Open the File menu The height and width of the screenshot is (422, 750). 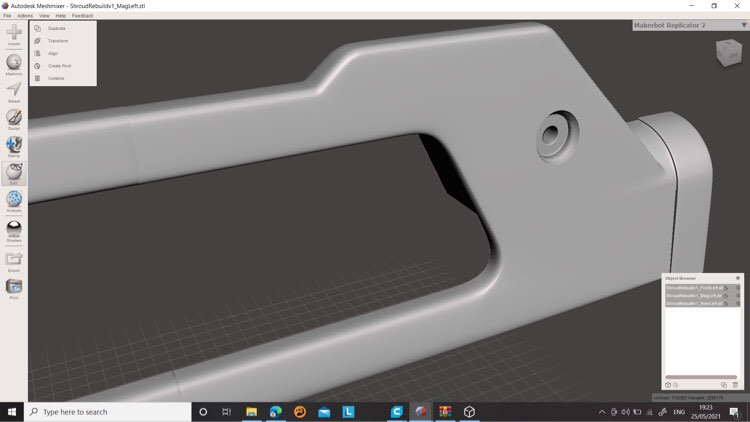pyautogui.click(x=7, y=16)
